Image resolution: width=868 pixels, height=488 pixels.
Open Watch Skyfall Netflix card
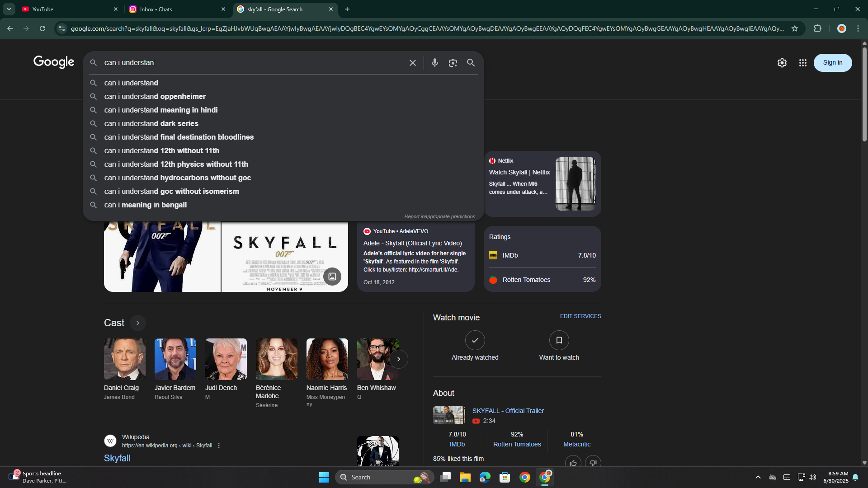tap(542, 183)
